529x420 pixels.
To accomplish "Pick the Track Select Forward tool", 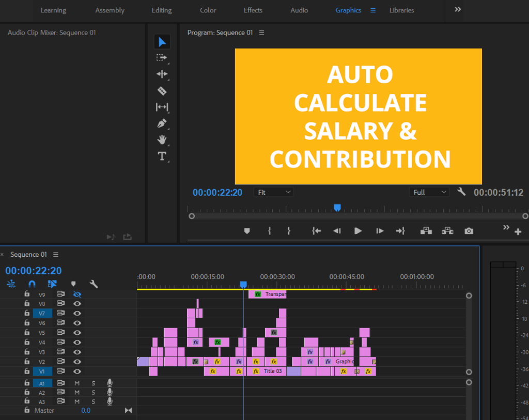I will coord(162,58).
